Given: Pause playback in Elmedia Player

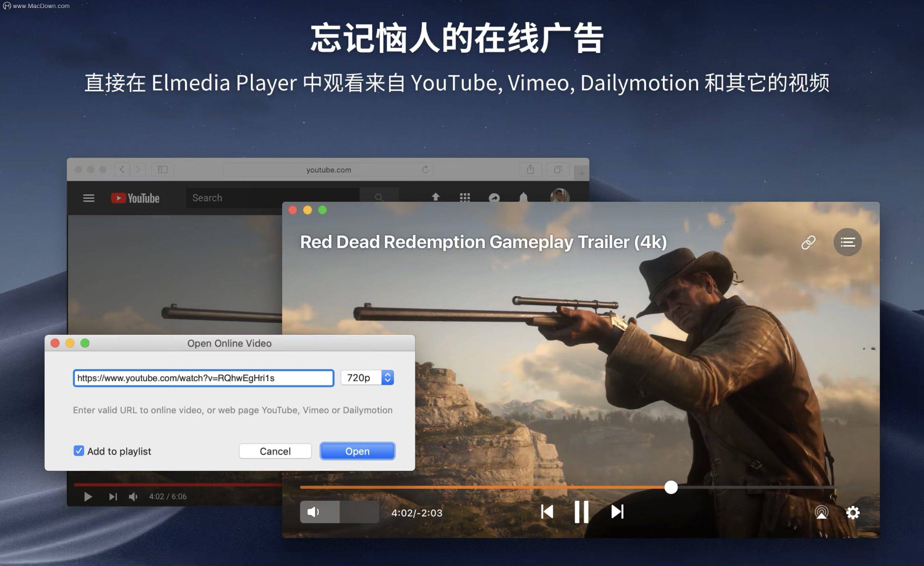Looking at the screenshot, I should click(x=581, y=512).
